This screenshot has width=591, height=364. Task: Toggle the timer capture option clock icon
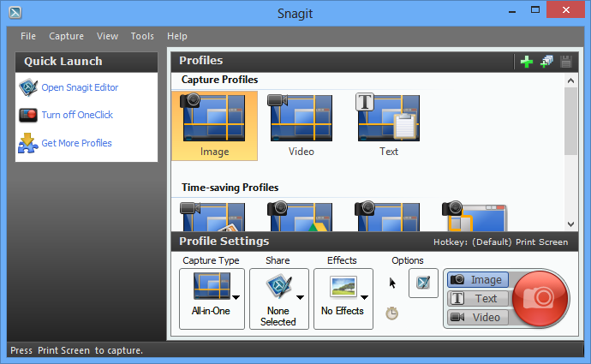click(x=392, y=313)
